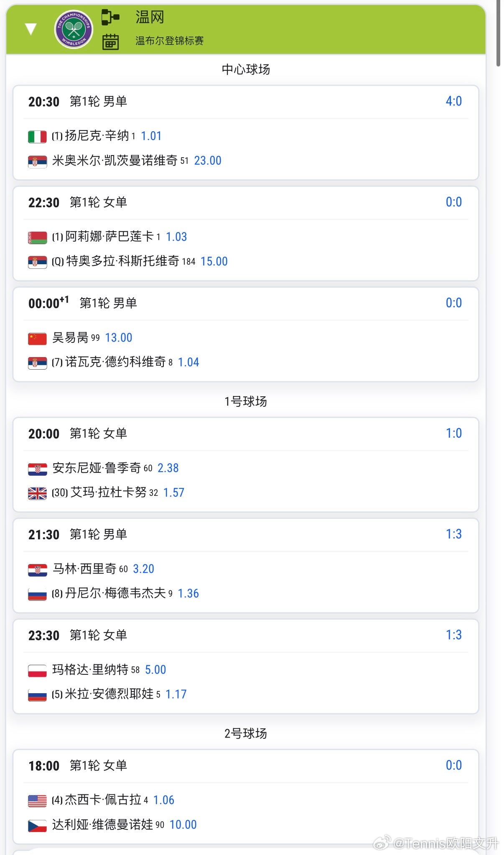Tap the USA flag beside 杰西卡·佩古拉
The height and width of the screenshot is (855, 504).
tap(37, 801)
